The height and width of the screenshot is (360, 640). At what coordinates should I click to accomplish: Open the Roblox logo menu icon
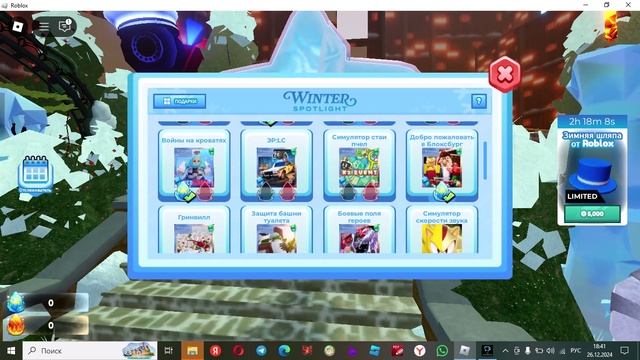[18, 27]
